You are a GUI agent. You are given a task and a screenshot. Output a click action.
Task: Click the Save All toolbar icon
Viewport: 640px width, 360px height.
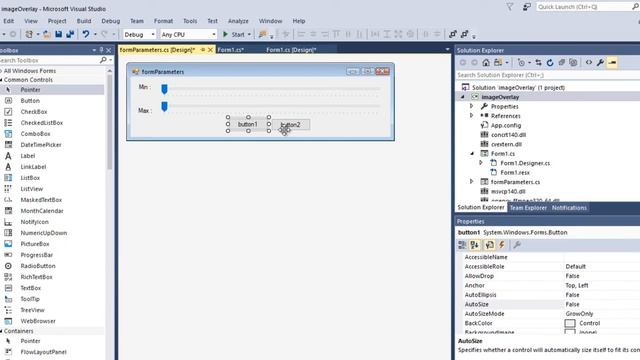tap(70, 34)
